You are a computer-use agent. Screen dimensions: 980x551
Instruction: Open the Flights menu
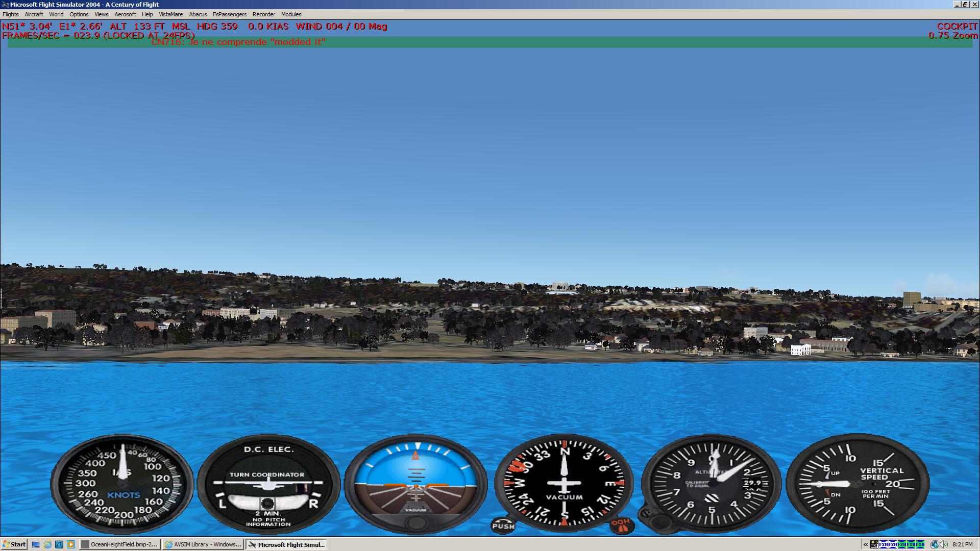pos(10,14)
